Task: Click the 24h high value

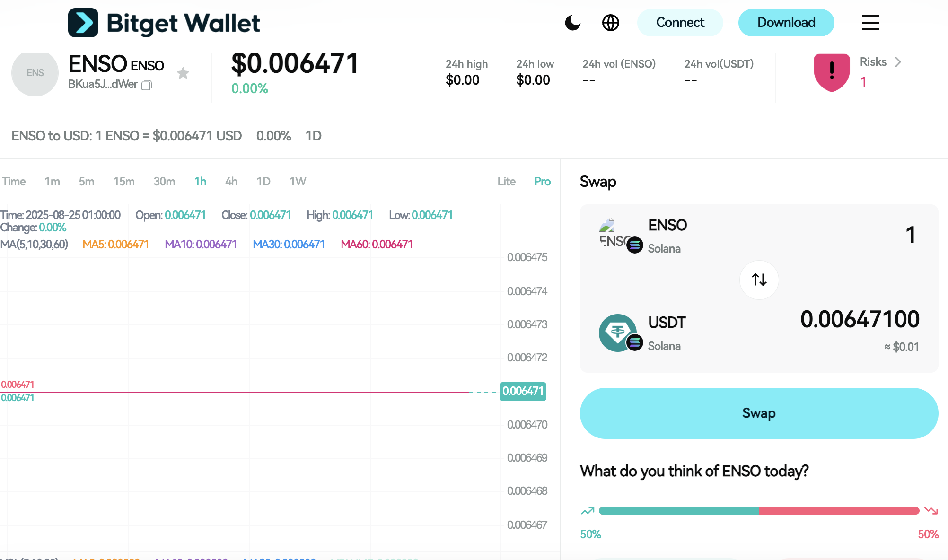Action: pos(462,80)
